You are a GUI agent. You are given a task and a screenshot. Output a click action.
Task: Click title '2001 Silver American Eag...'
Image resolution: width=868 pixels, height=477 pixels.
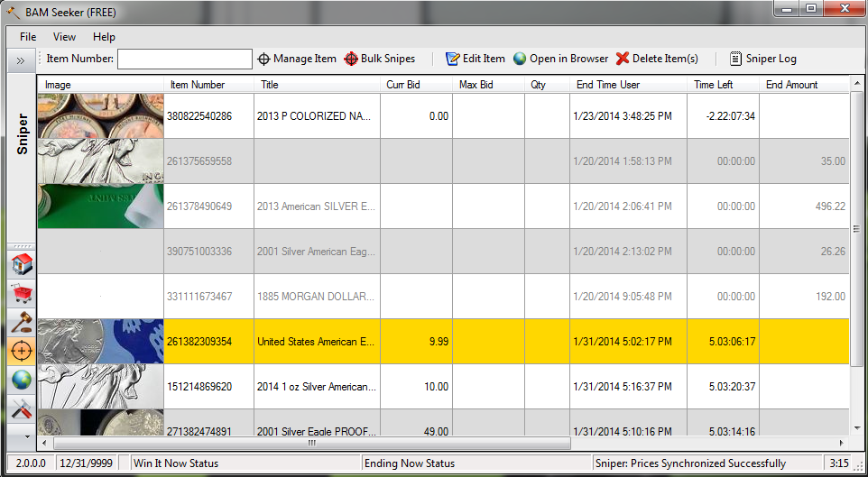pyautogui.click(x=316, y=252)
